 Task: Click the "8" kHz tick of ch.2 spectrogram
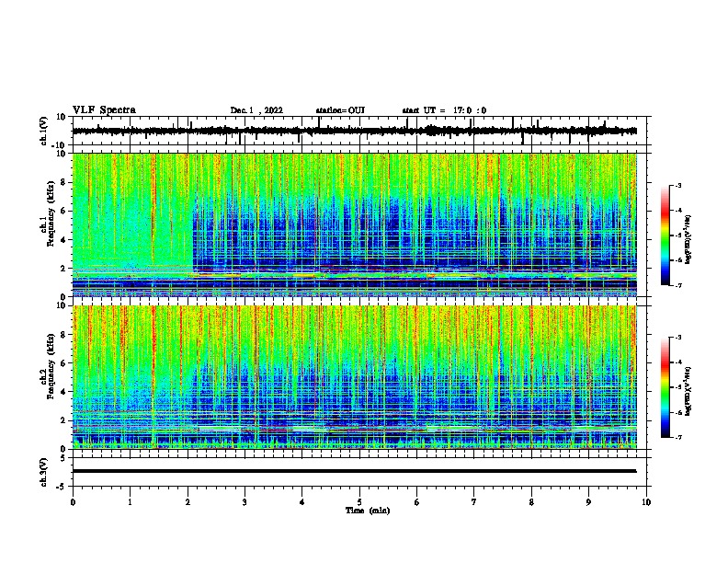pyautogui.click(x=64, y=335)
